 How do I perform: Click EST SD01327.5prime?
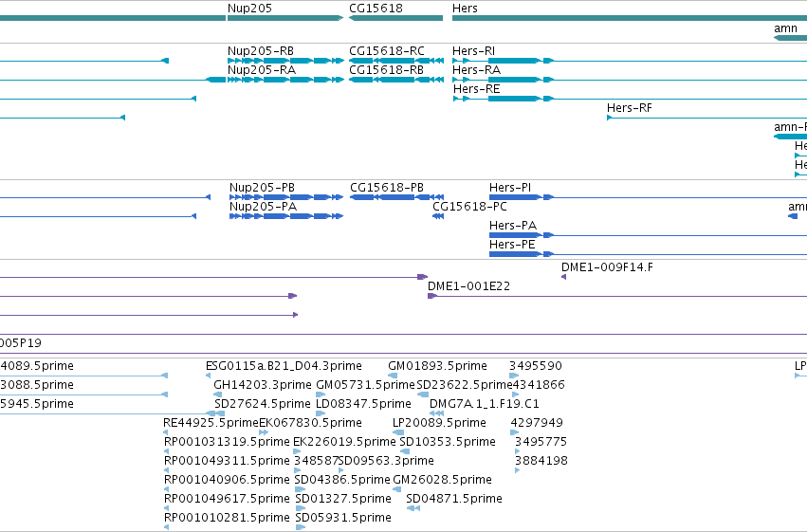click(x=343, y=499)
